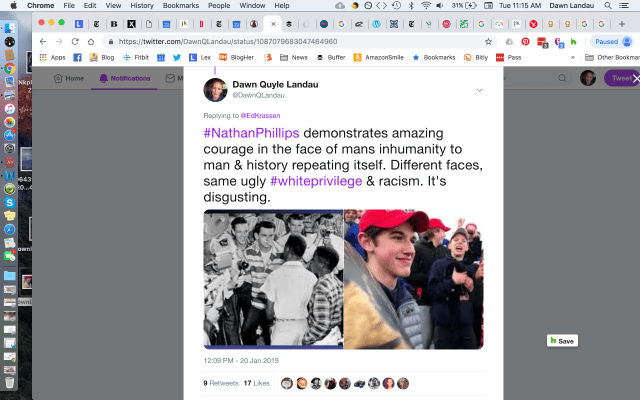Open the Bitly bookmark

point(476,58)
